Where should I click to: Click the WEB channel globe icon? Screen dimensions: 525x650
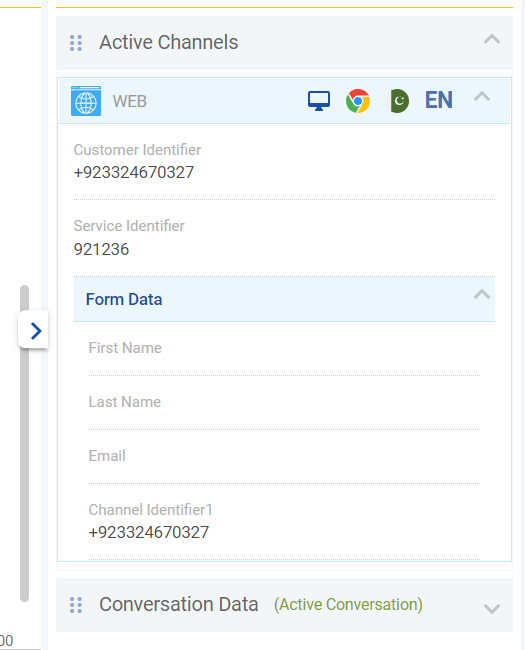tap(86, 101)
